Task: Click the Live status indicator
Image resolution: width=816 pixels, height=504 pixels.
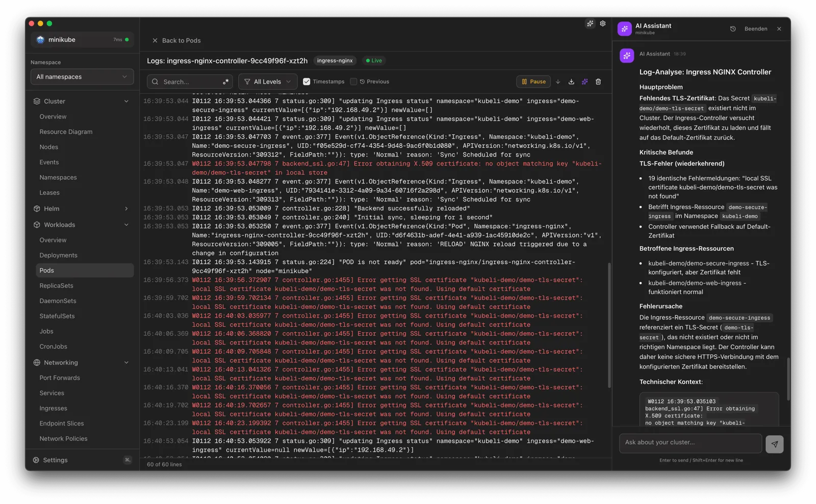Action: (374, 61)
